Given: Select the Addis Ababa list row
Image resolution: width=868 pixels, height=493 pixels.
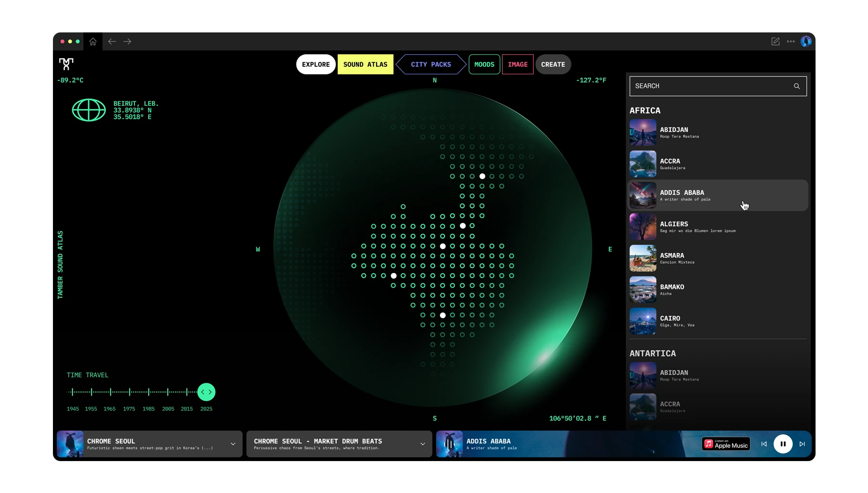Looking at the screenshot, I should (x=718, y=195).
